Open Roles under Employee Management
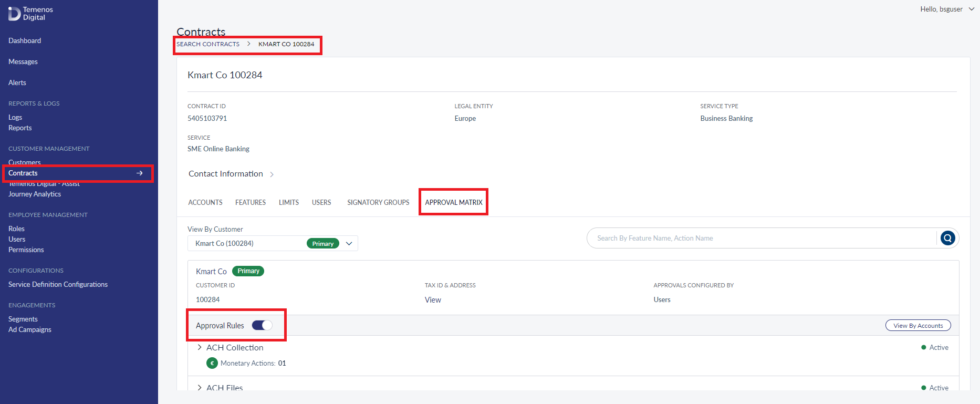This screenshot has width=980, height=404. tap(16, 229)
